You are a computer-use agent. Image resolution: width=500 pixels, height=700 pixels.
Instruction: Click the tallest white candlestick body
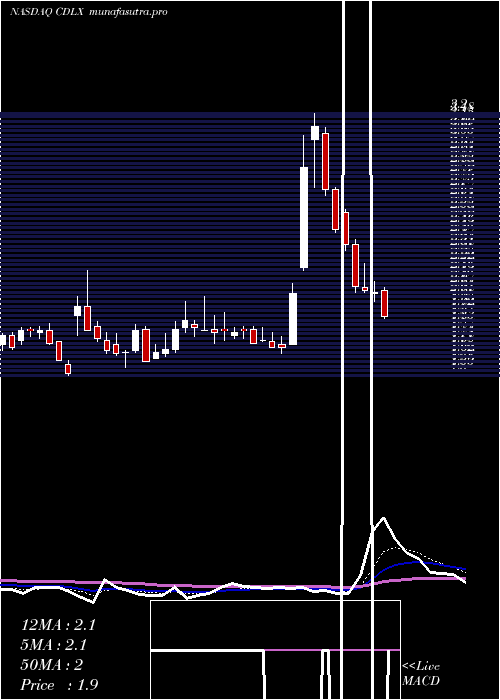tap(304, 217)
